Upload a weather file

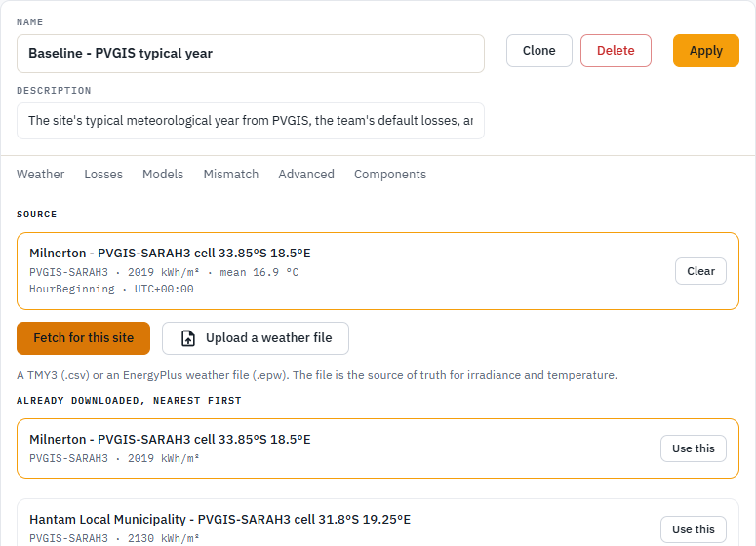(256, 338)
